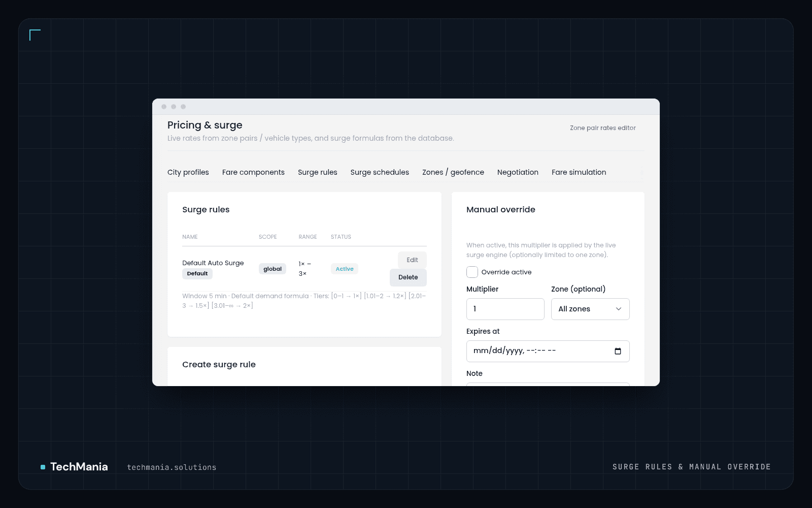Switch to the Negotiation tab
812x508 pixels.
pos(518,172)
